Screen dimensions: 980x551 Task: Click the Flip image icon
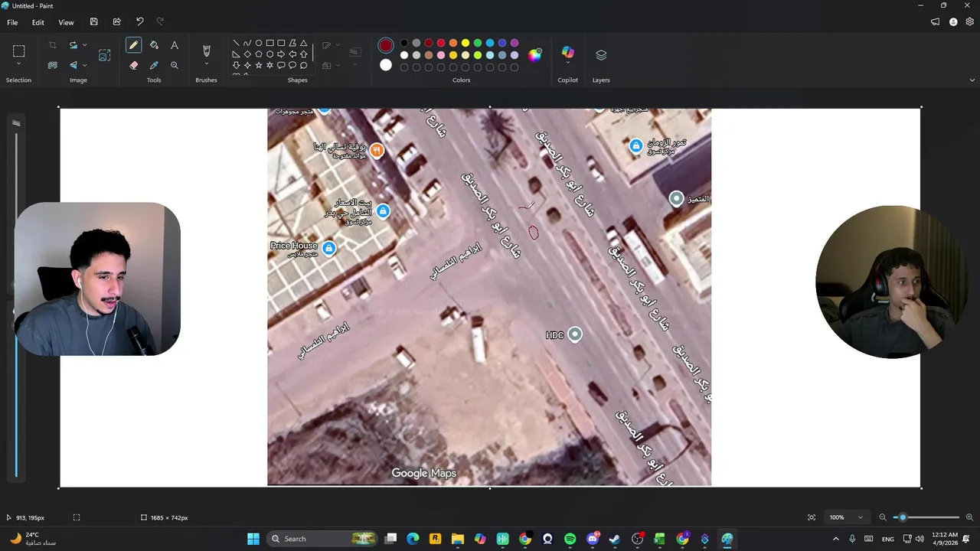click(73, 65)
